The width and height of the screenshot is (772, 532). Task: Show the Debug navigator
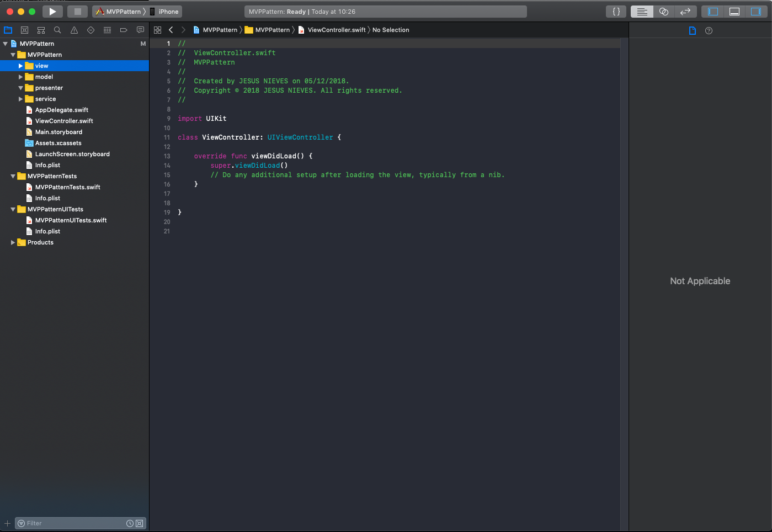[107, 30]
